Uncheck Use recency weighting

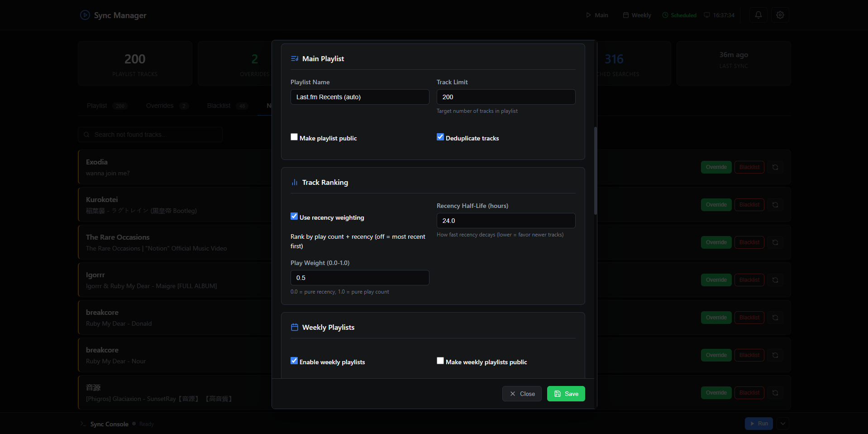pyautogui.click(x=294, y=216)
